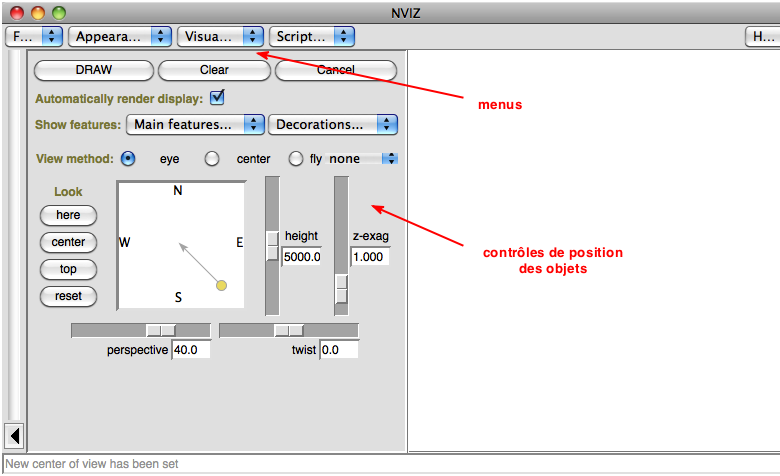Collapse the panel with the left arrow icon

pos(15,436)
